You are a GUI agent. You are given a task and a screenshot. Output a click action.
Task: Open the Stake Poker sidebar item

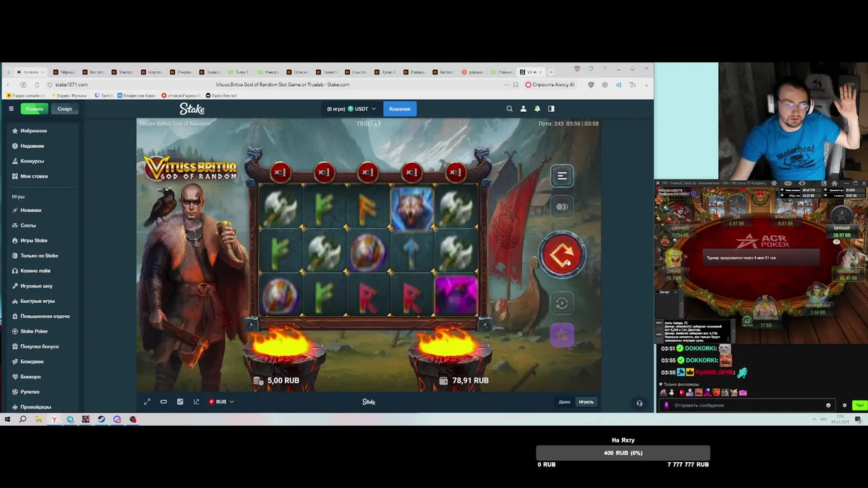[34, 331]
